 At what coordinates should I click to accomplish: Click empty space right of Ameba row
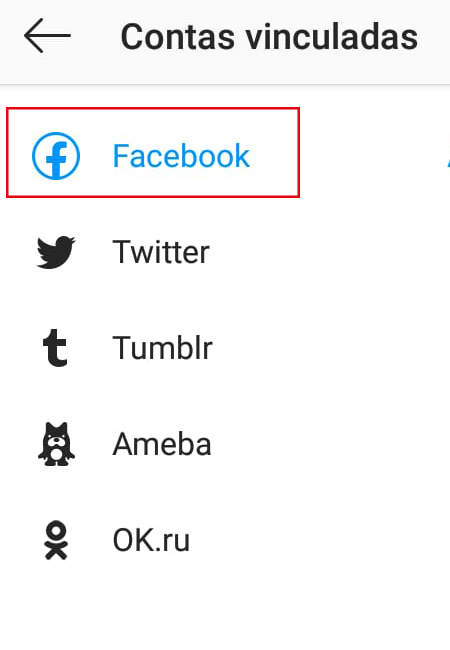[331, 444]
